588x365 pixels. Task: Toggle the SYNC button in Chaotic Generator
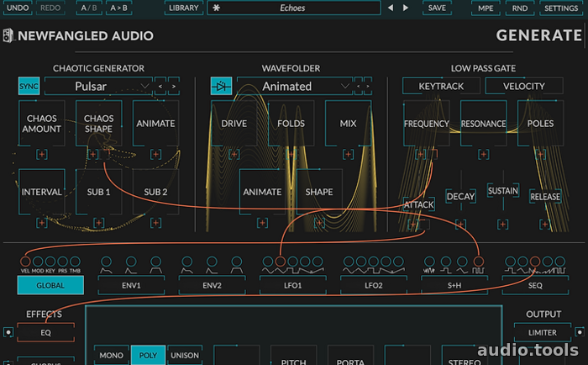pos(29,86)
